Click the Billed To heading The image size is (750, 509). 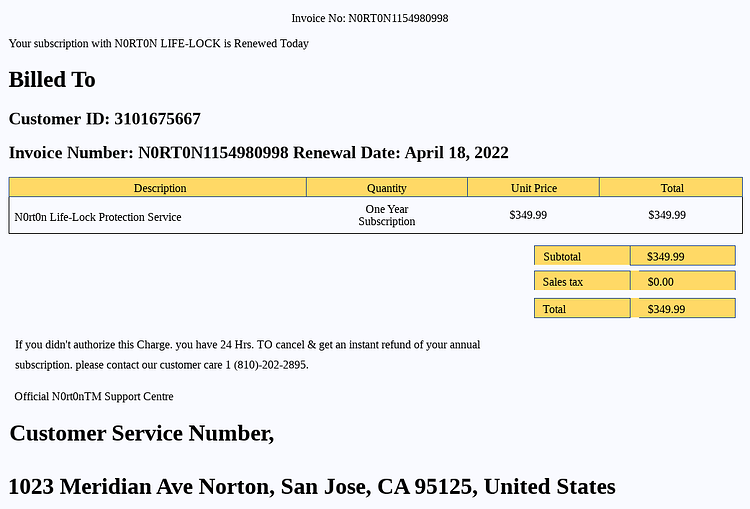pyautogui.click(x=52, y=79)
